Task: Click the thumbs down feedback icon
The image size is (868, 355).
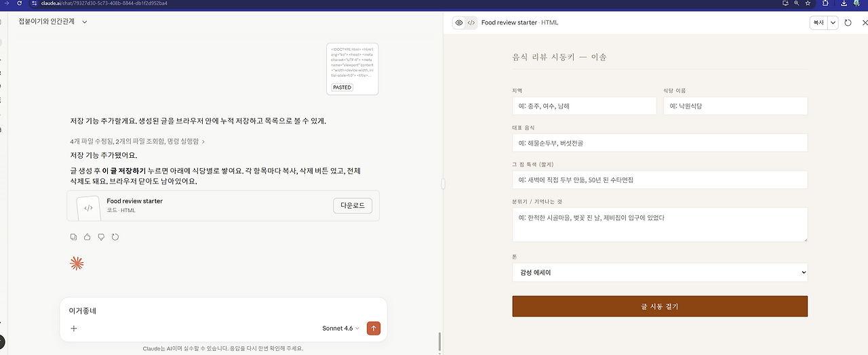Action: (x=101, y=237)
